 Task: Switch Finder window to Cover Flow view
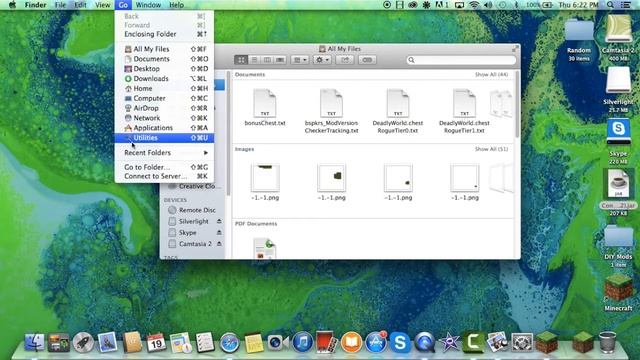(280, 60)
